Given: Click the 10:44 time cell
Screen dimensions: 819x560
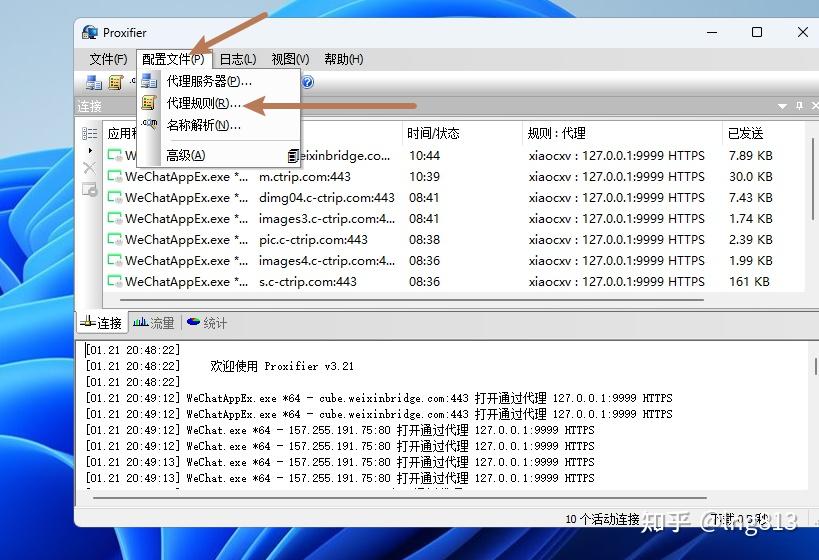Looking at the screenshot, I should click(424, 156).
